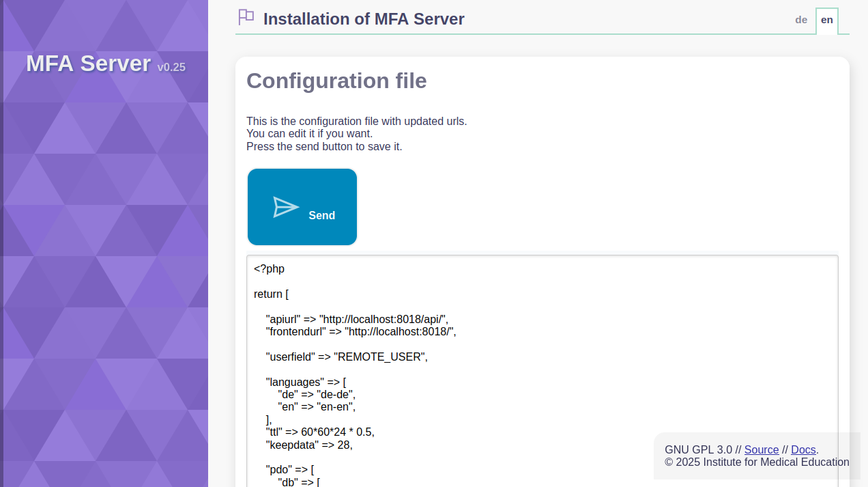Click the "languages" => [ line
The image size is (868, 487).
pos(306,382)
